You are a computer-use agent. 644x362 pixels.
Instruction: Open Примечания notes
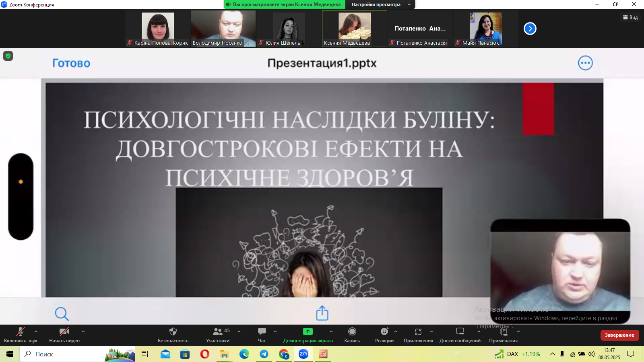pyautogui.click(x=504, y=335)
